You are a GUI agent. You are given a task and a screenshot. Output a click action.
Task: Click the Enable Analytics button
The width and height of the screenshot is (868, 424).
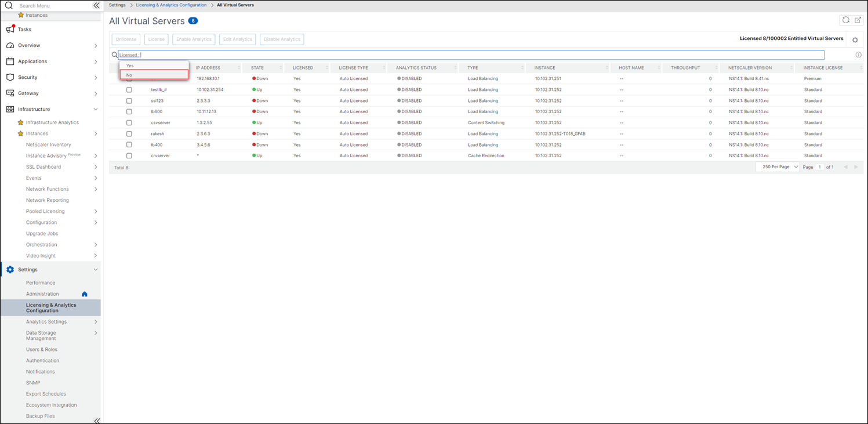tap(194, 39)
